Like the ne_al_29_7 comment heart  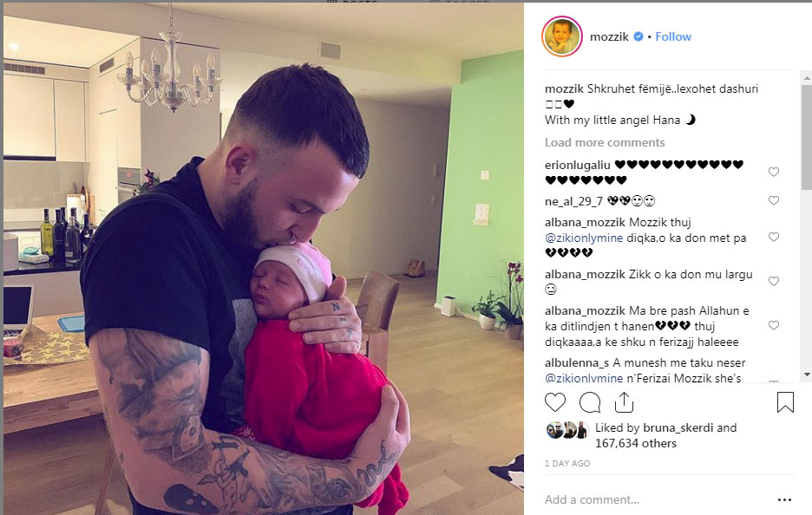click(774, 200)
